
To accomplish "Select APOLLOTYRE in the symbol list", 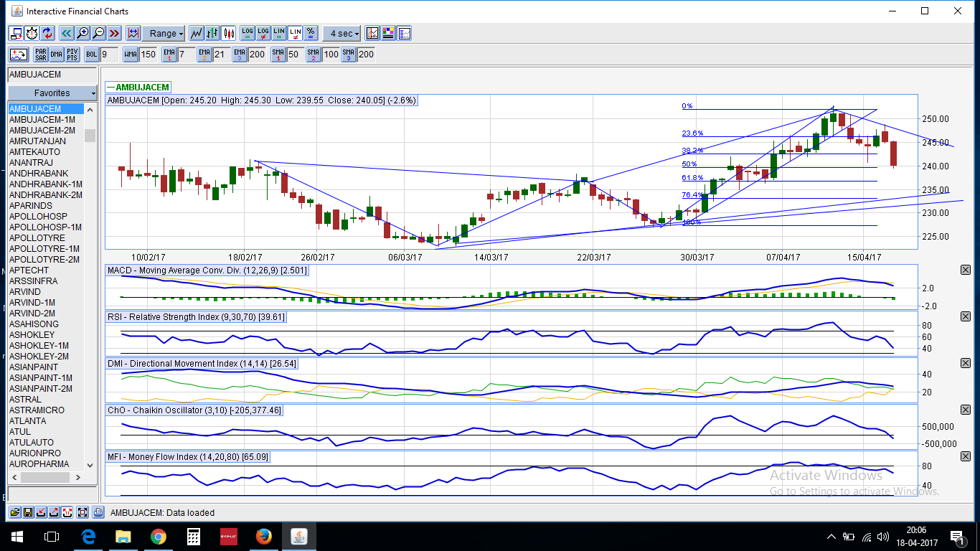I will coord(46,238).
